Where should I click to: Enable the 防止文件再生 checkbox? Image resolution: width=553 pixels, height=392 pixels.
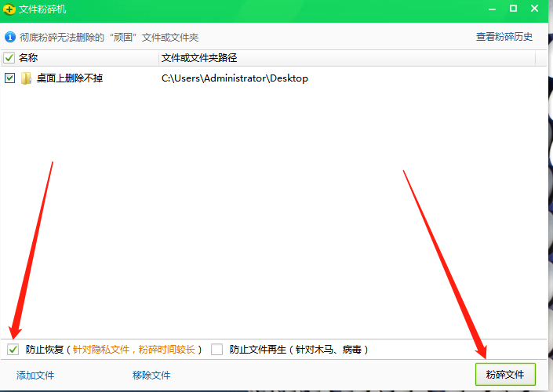pyautogui.click(x=217, y=350)
